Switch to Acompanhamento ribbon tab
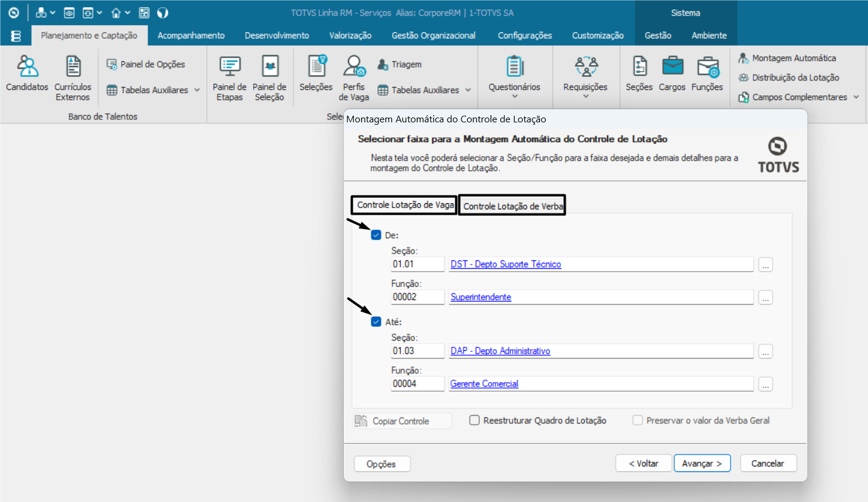The height and width of the screenshot is (502, 868). [x=191, y=35]
